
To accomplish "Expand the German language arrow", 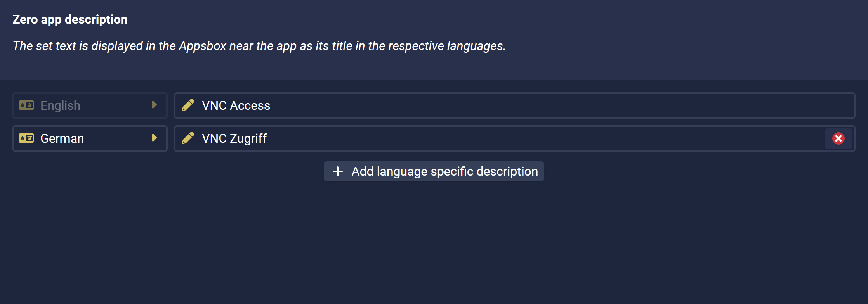I will coord(155,138).
